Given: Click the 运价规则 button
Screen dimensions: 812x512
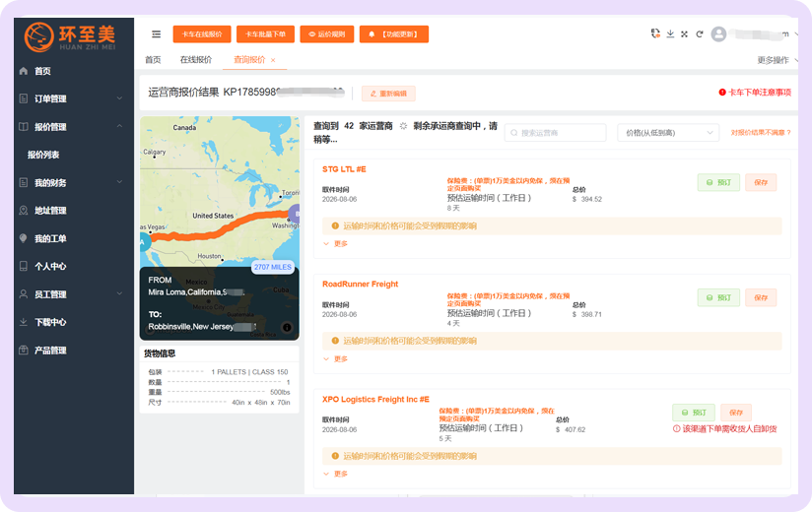Looking at the screenshot, I should [327, 34].
